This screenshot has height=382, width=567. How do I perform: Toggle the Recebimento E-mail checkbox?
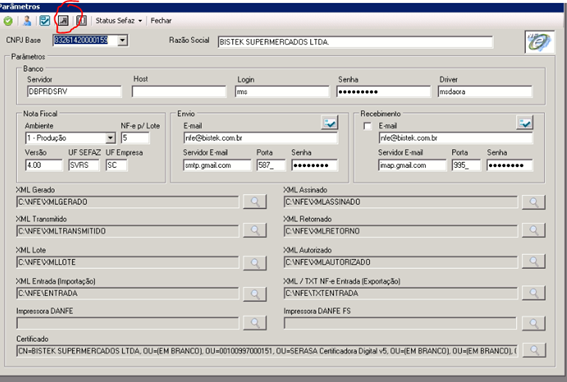point(367,126)
